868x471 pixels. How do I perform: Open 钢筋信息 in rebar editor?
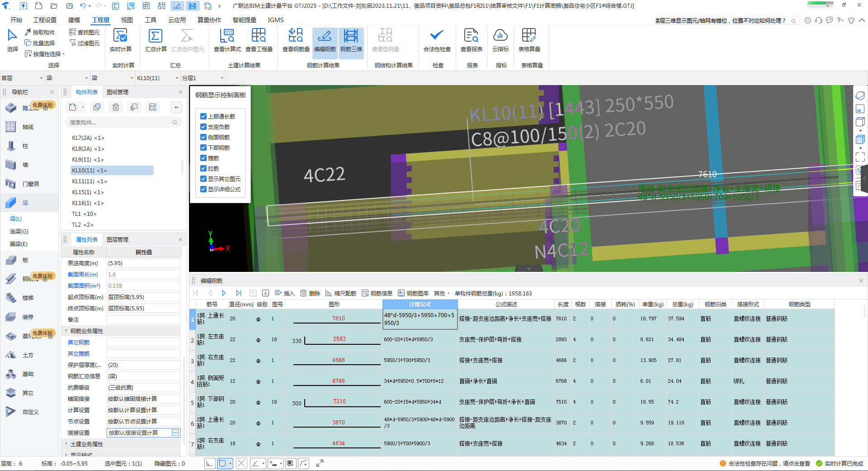click(377, 293)
